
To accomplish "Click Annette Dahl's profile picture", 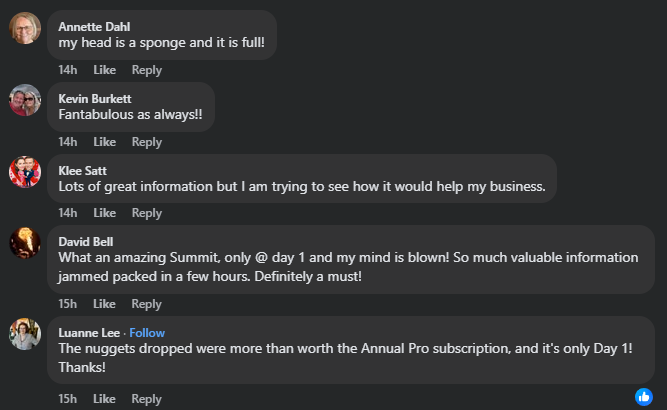I will (x=25, y=28).
